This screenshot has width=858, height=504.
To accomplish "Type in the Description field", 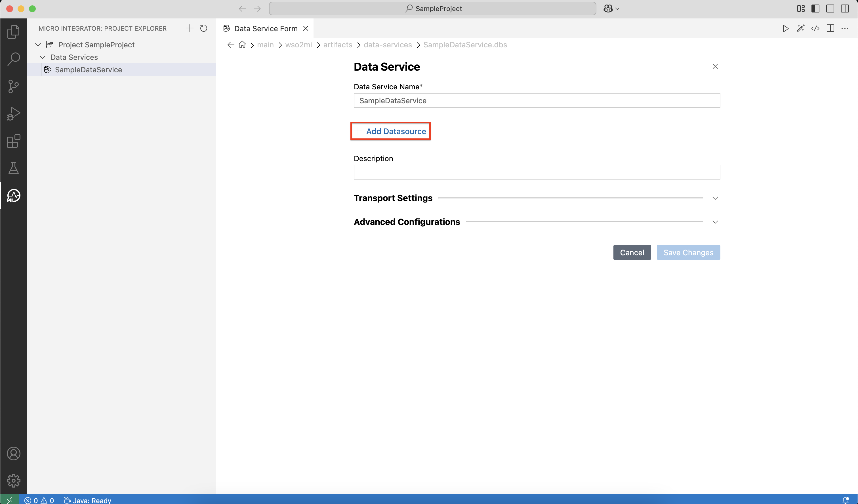I will (x=537, y=172).
